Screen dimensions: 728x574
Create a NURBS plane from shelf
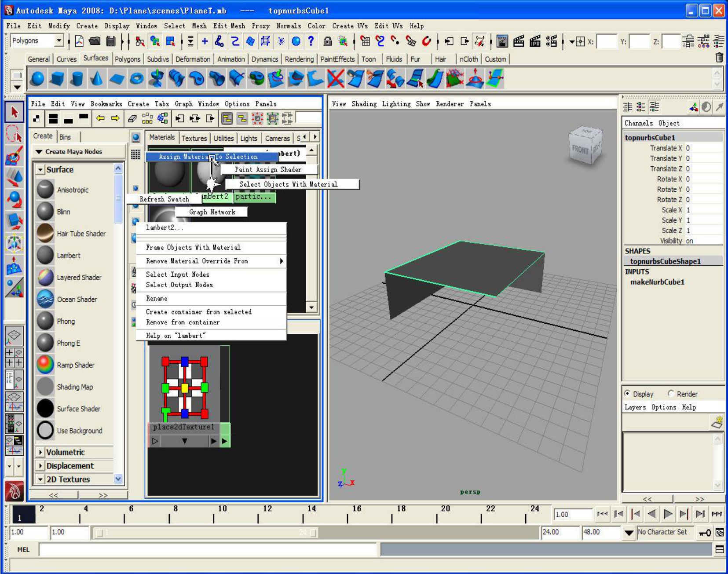(x=117, y=79)
